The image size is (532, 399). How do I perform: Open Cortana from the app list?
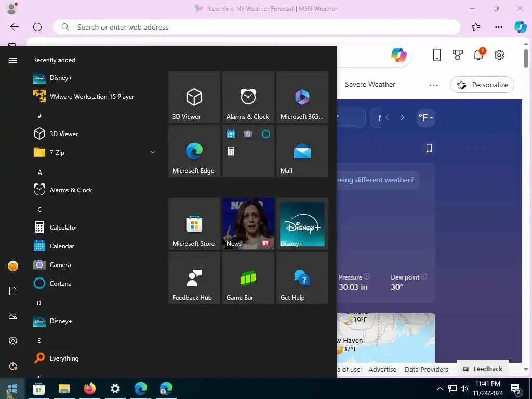click(x=95, y=283)
